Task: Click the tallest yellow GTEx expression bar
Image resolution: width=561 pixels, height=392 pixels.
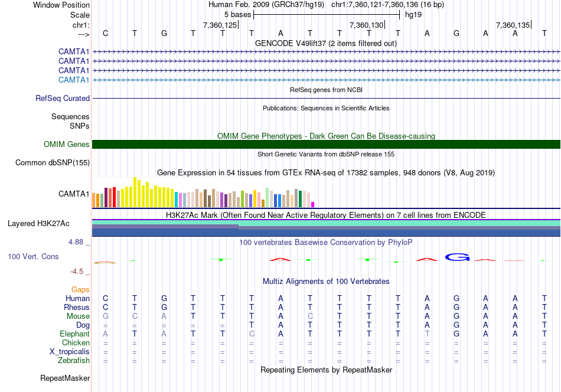Action: 135,192
